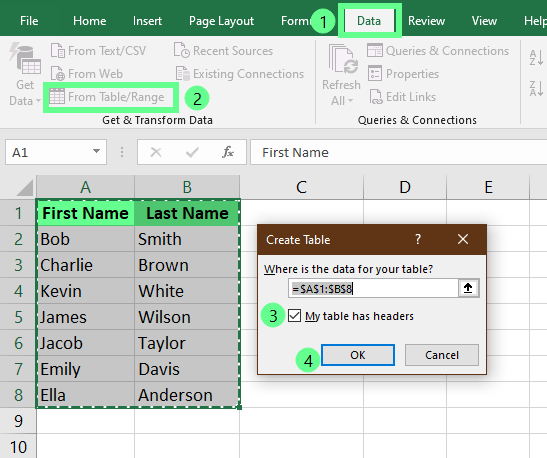Viewport: 547px width, 458px height.
Task: Select the First Name header cell
Action: [x=85, y=213]
